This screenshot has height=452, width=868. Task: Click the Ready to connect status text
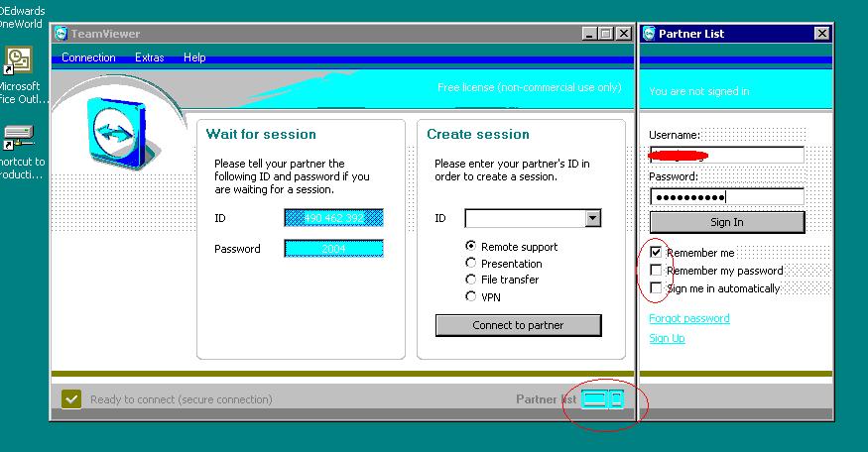click(181, 399)
